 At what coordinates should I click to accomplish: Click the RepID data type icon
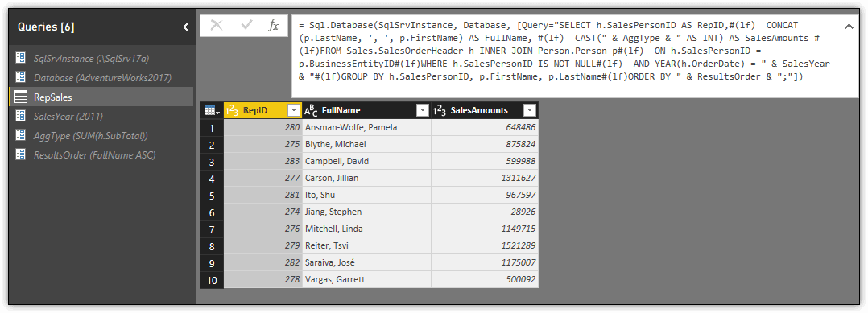pyautogui.click(x=233, y=110)
